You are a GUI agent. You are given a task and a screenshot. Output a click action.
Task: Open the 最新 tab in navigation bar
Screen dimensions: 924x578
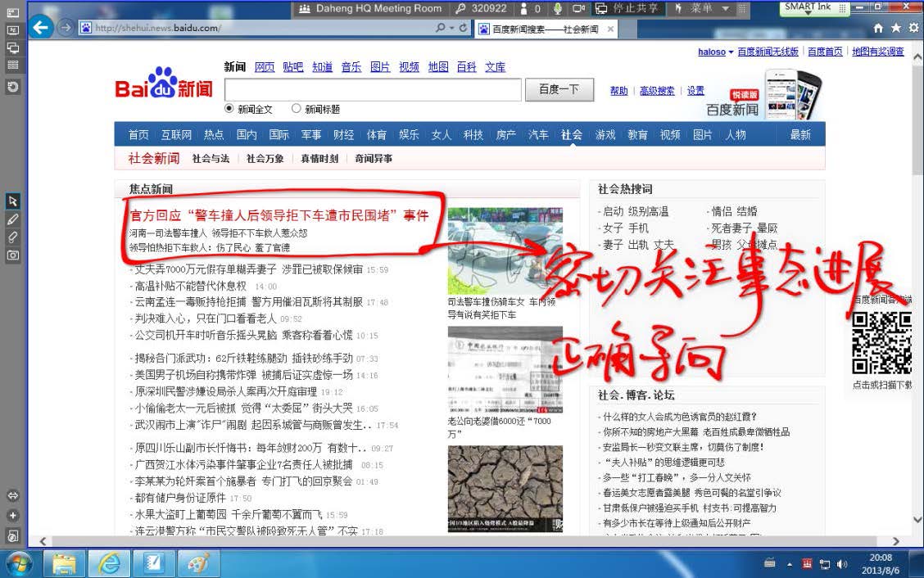[x=800, y=135]
